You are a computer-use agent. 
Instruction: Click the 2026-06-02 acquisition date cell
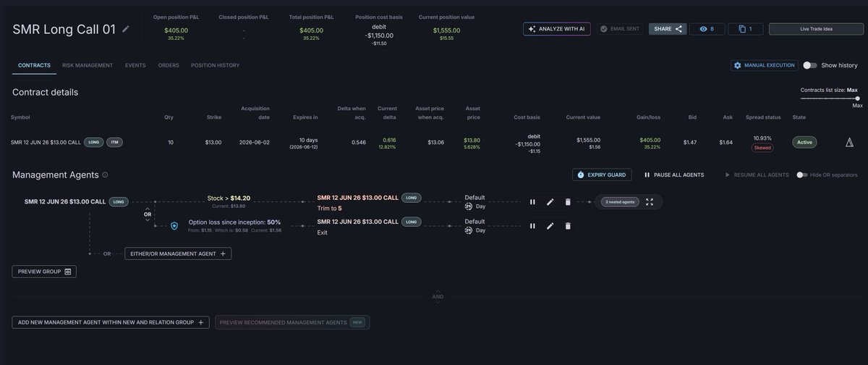(x=255, y=143)
